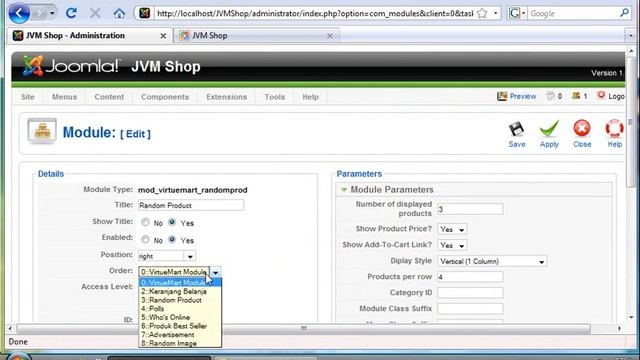The image size is (640, 360).
Task: Open Show Product Price dropdown
Action: coord(452,229)
